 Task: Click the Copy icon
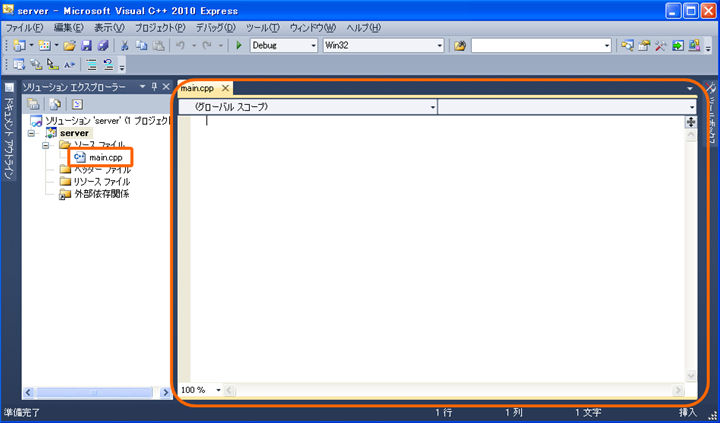[x=141, y=45]
